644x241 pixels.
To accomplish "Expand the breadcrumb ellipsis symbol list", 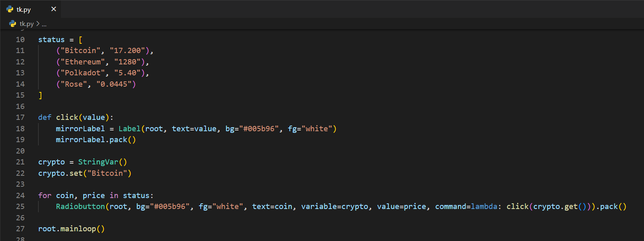I will coord(44,24).
